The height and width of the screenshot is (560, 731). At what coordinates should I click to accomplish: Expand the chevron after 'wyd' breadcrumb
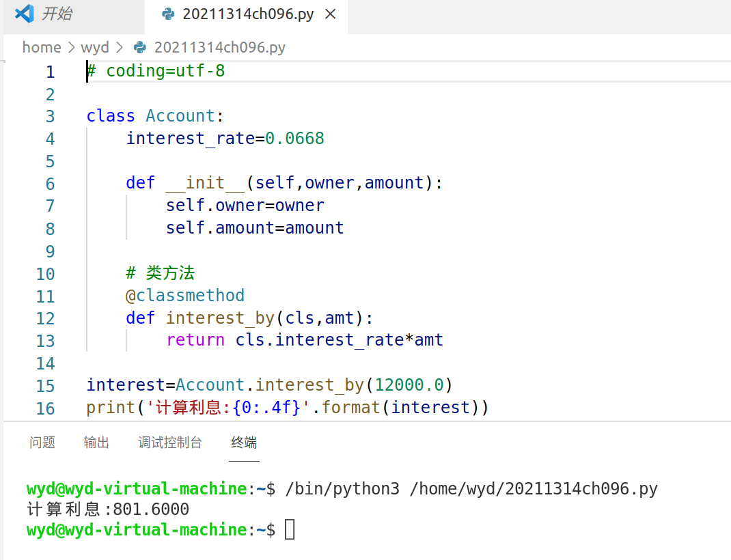(120, 47)
